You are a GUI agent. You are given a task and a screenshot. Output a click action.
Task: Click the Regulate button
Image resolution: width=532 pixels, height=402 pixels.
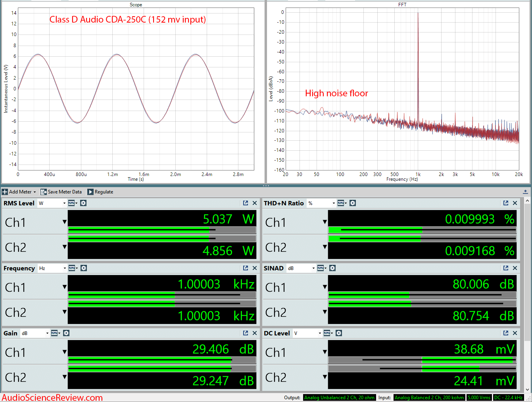[x=100, y=192]
